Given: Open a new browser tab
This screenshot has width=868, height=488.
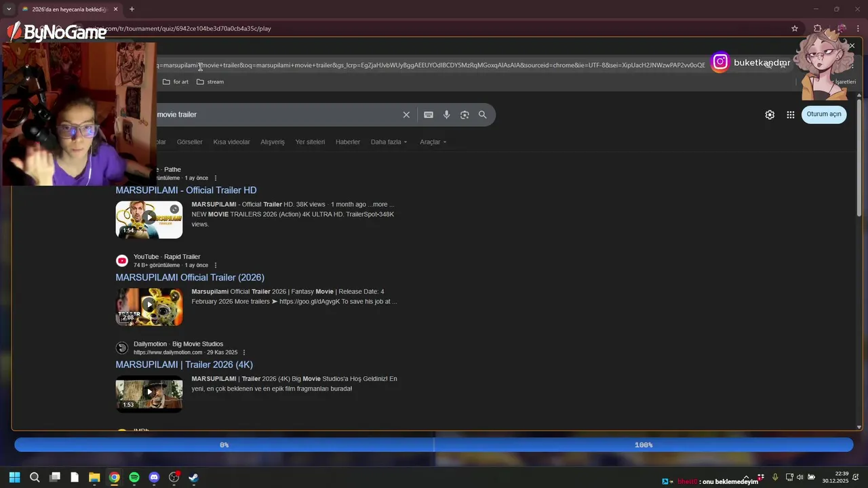Looking at the screenshot, I should [132, 9].
